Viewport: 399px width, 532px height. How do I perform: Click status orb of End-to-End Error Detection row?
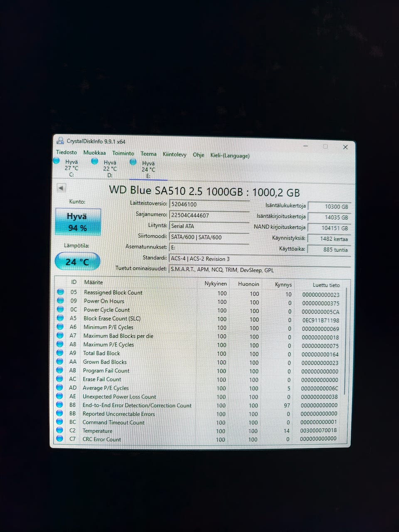pyautogui.click(x=60, y=405)
